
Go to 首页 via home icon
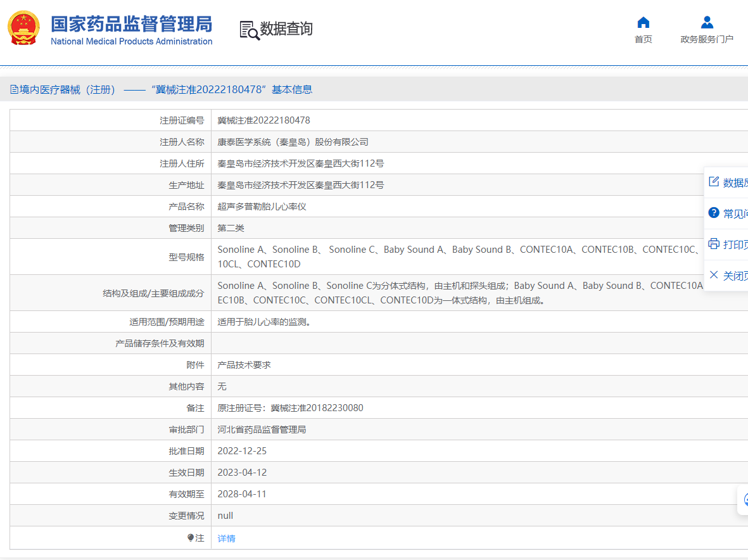(x=643, y=22)
